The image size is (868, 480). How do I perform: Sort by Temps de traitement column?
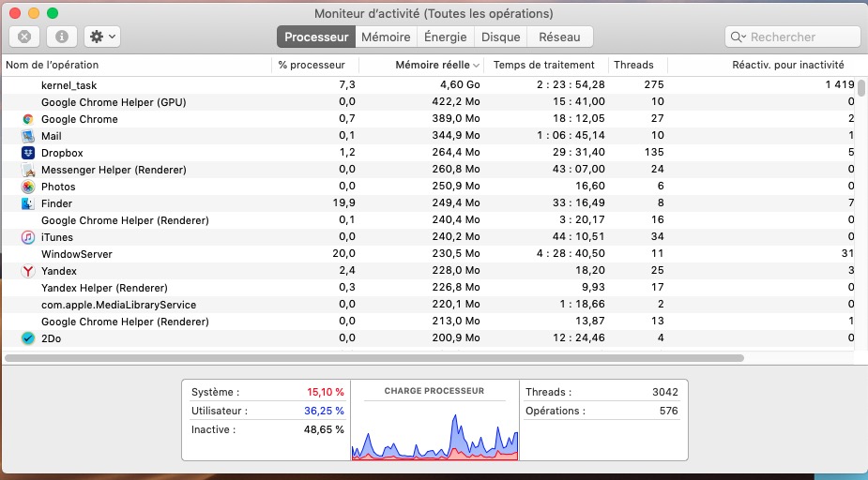click(x=546, y=65)
